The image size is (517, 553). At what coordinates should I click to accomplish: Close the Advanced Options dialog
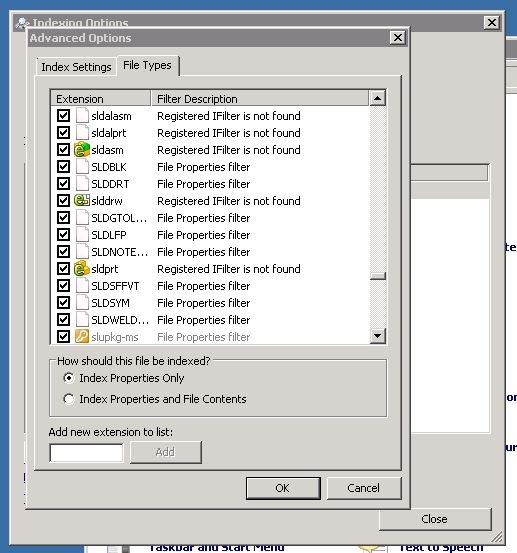click(397, 37)
